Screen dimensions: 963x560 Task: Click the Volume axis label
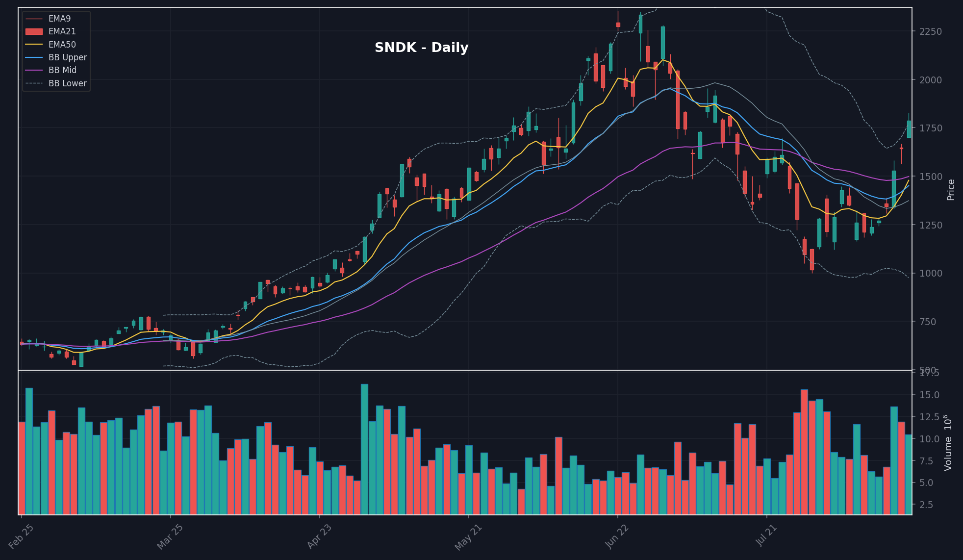coord(948,443)
